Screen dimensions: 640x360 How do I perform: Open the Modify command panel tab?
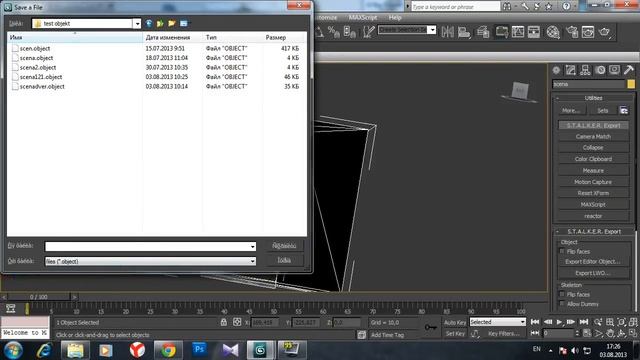click(571, 70)
